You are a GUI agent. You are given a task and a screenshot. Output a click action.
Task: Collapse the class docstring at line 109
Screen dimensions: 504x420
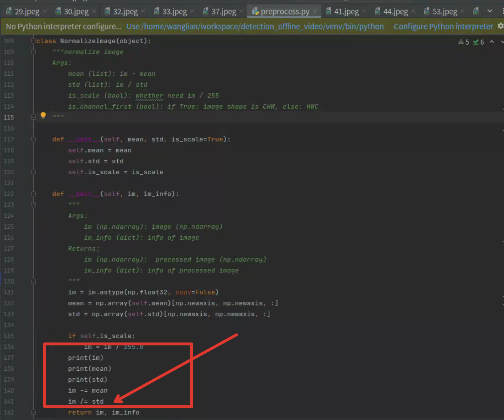pos(33,52)
